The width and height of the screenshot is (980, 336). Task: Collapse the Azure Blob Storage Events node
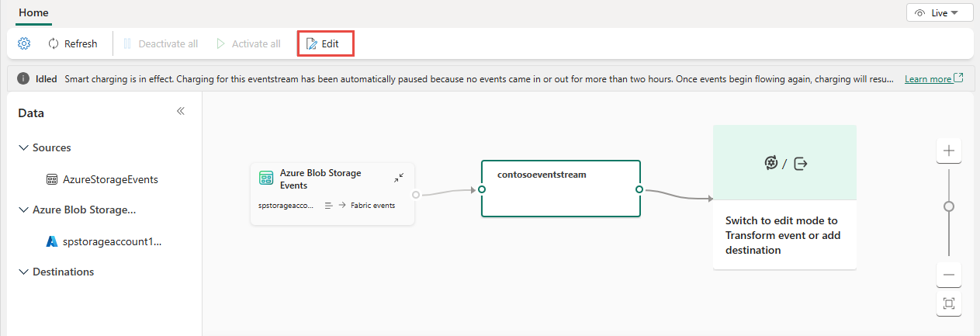pos(398,178)
